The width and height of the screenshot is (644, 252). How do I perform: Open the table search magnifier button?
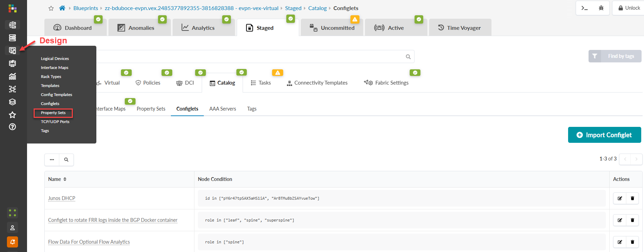click(x=66, y=160)
